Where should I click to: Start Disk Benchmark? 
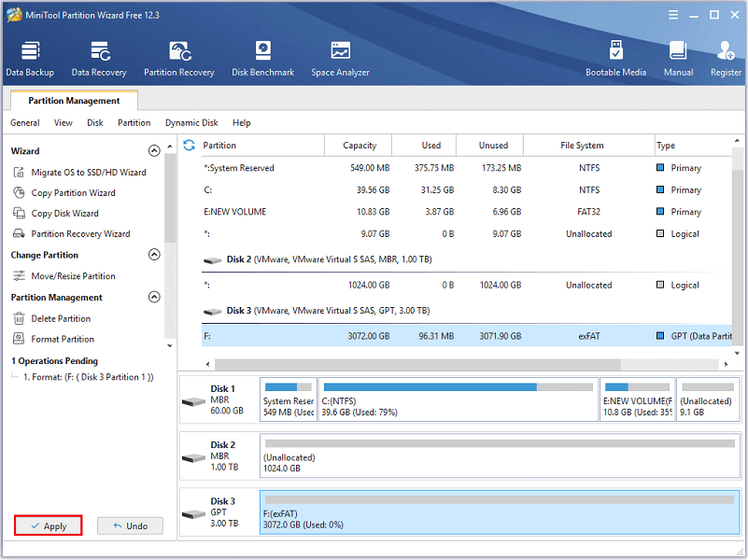pyautogui.click(x=262, y=59)
